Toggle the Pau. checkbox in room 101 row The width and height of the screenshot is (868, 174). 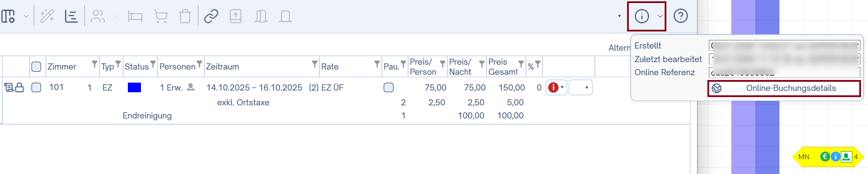[x=388, y=87]
